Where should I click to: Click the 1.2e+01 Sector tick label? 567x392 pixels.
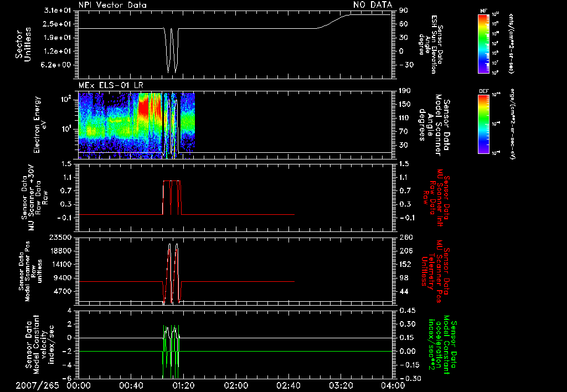[x=58, y=51]
